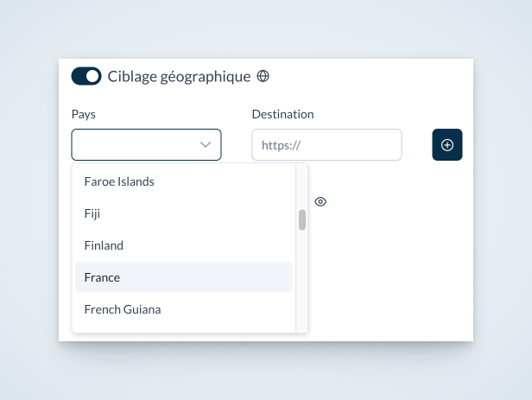532x400 pixels.
Task: Click the empty panel area below the eye icon
Action: tap(390, 271)
